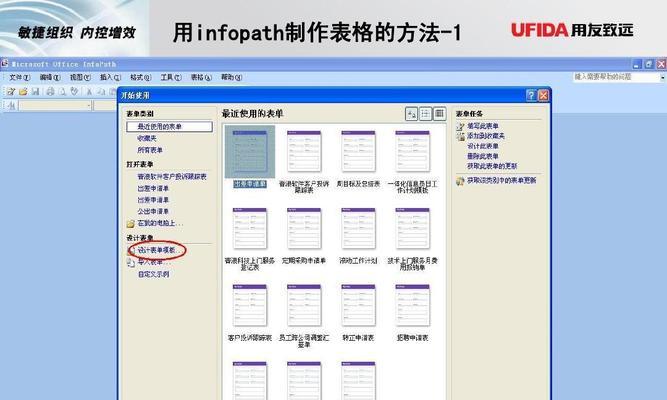This screenshot has height=400, width=667.
Task: Click 设计表单模板... link
Action: [x=159, y=250]
